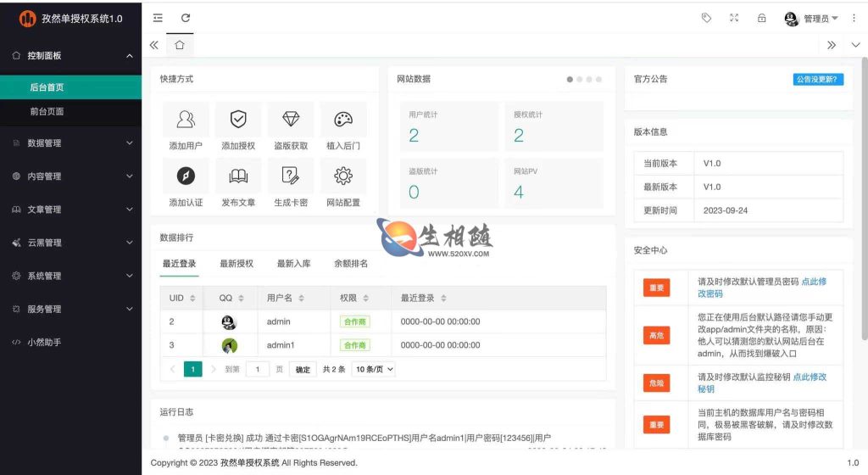The width and height of the screenshot is (868, 475).
Task: Click 合作商 badge in admin1 row
Action: tap(355, 345)
